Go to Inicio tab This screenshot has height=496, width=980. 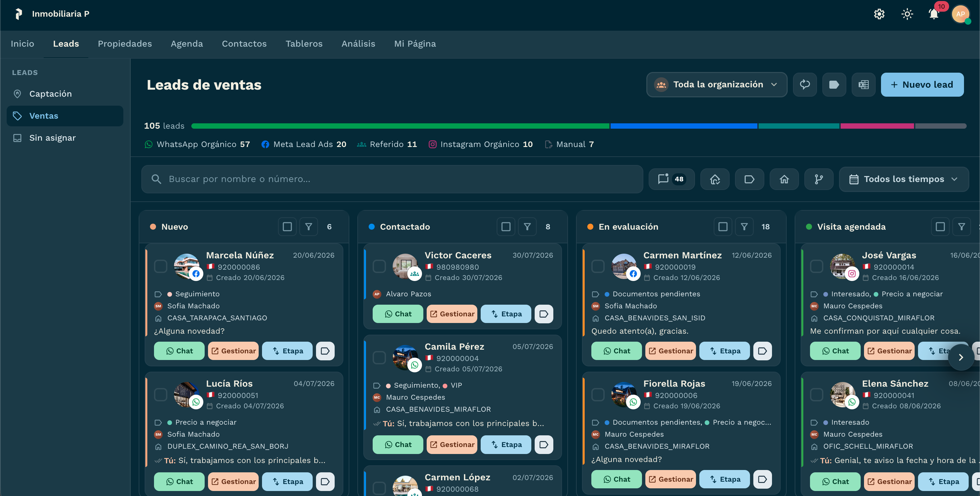click(x=22, y=44)
